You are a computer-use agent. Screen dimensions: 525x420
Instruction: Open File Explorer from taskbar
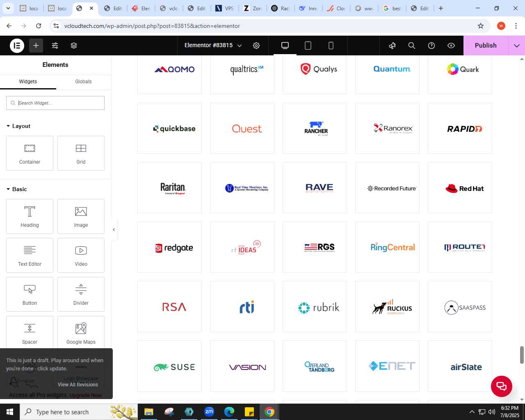tap(149, 412)
